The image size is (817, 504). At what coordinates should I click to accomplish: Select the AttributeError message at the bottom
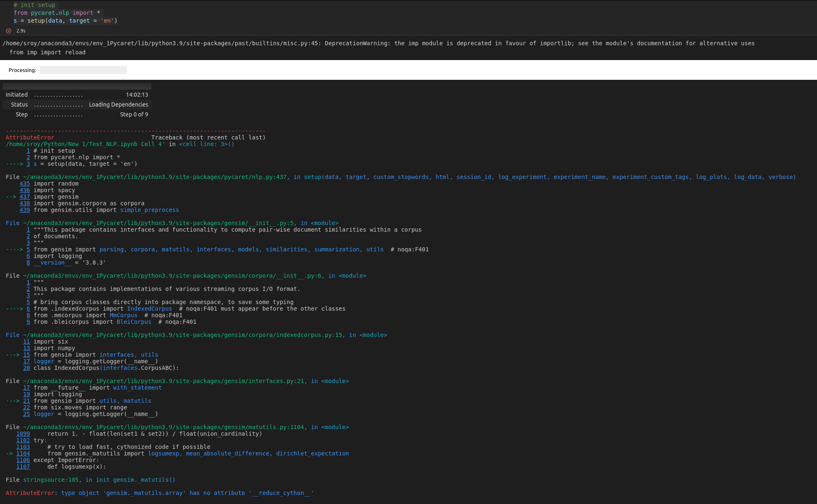(x=160, y=493)
